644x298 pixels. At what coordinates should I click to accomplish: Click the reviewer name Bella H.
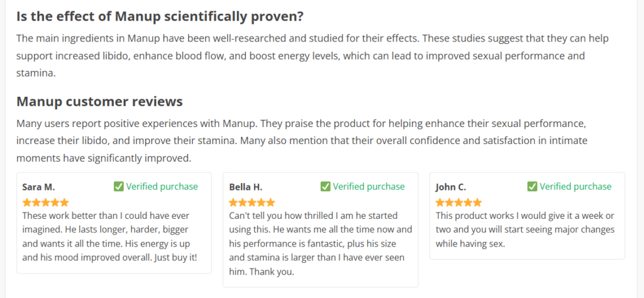pos(246,187)
